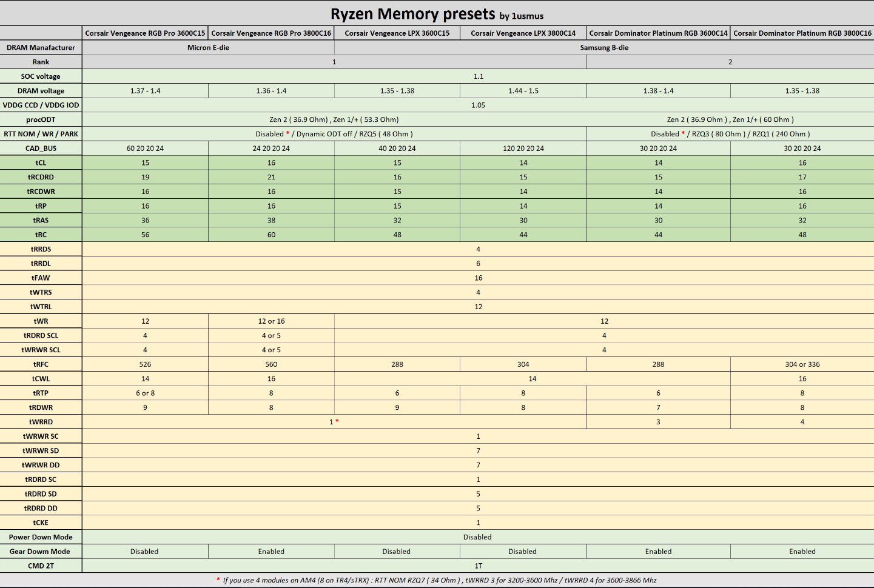874x588 pixels.
Task: Select the tRC value "60"
Action: click(x=271, y=235)
